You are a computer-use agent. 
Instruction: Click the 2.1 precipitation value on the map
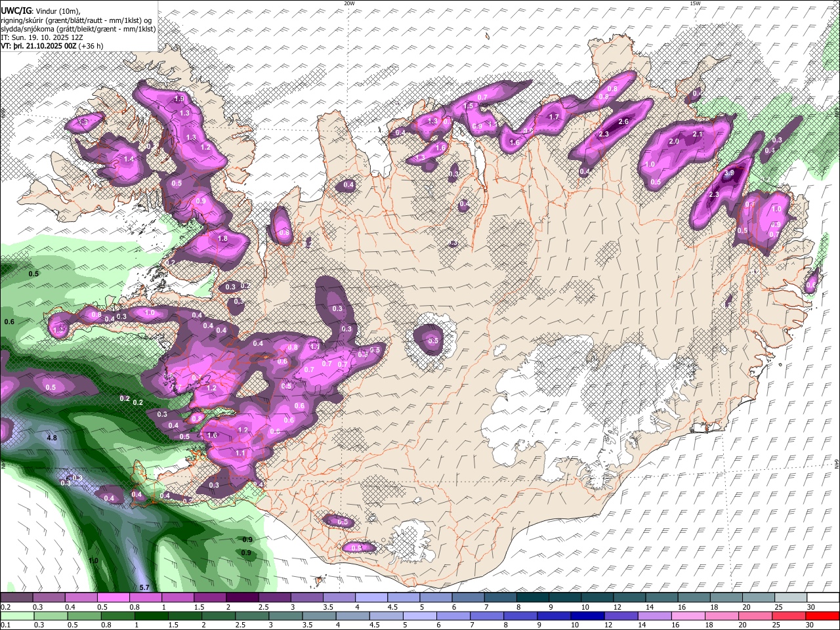pos(698,134)
